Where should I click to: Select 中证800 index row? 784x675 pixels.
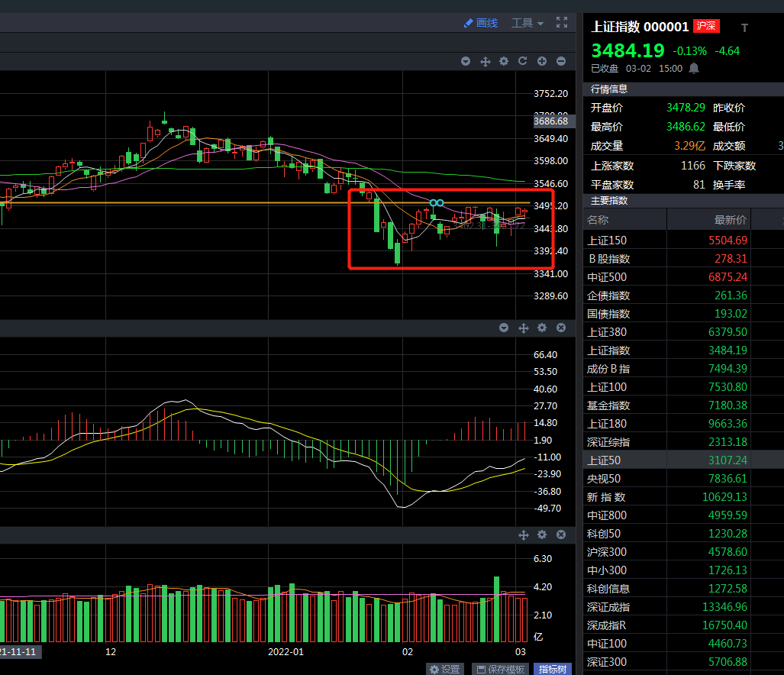[x=683, y=515]
